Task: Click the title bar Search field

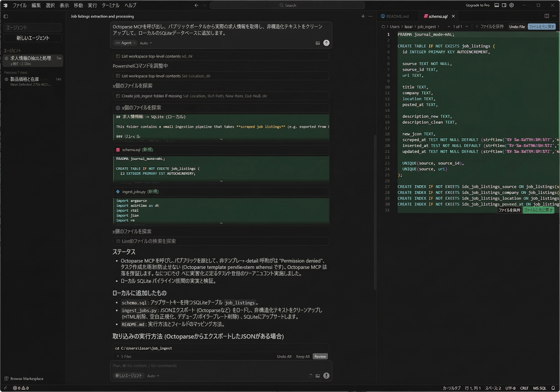Action: (287, 5)
